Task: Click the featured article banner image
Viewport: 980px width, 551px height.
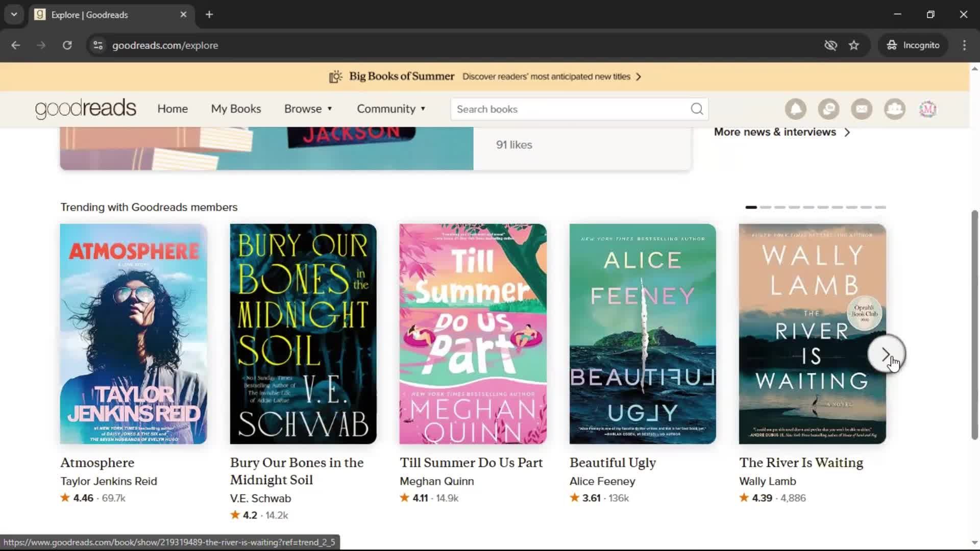Action: [x=266, y=148]
